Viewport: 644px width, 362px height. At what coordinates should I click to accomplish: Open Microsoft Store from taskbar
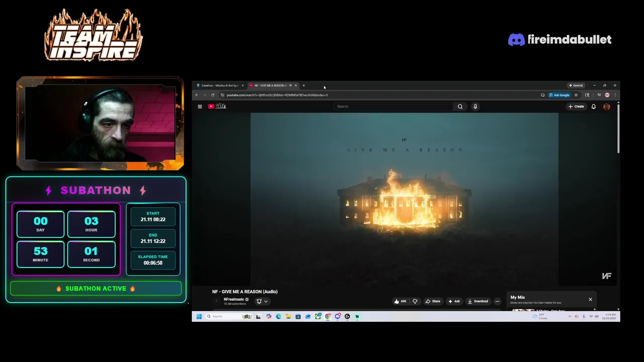pyautogui.click(x=298, y=316)
